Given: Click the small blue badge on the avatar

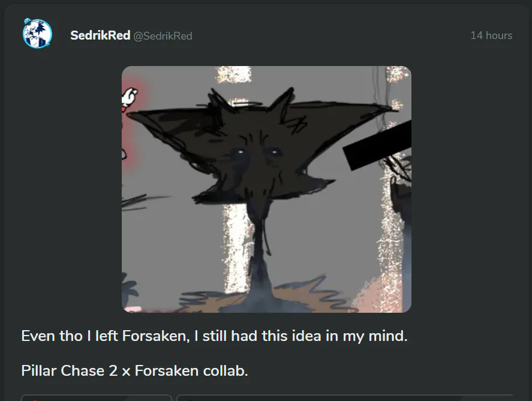Looking at the screenshot, I should pyautogui.click(x=27, y=22).
